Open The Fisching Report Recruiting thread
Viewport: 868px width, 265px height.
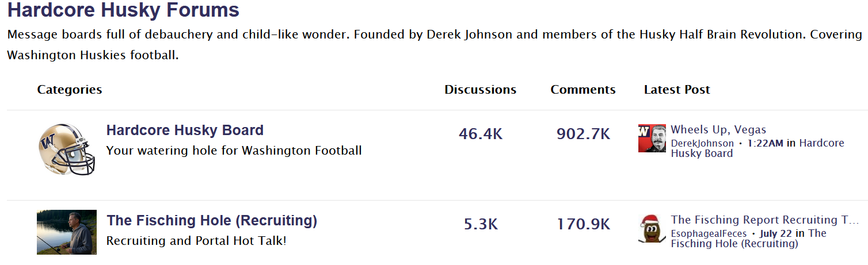[x=764, y=220]
